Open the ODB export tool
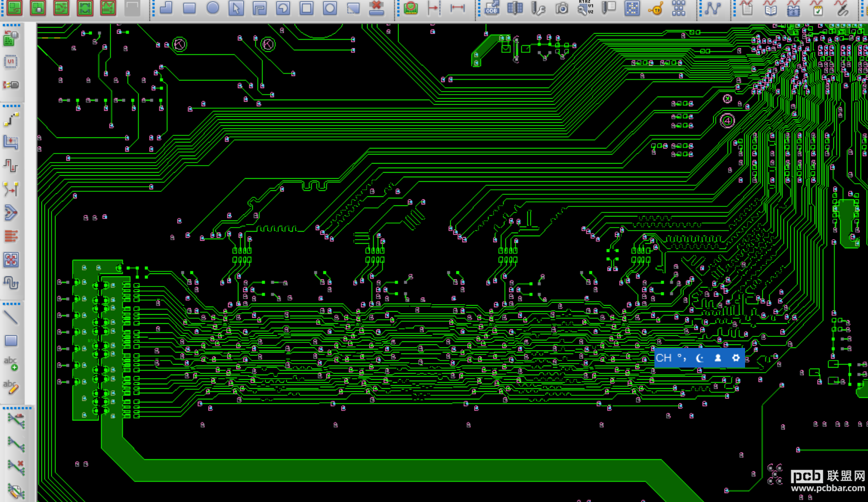This screenshot has height=502, width=868. 492,8
